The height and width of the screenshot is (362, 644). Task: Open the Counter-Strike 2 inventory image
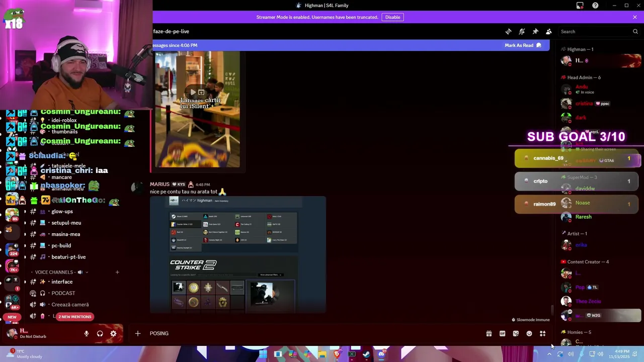[238, 254]
